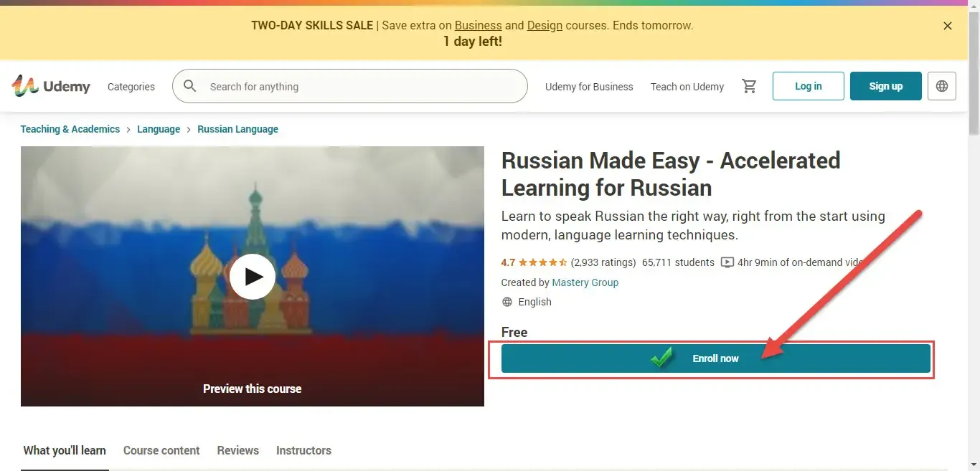This screenshot has width=980, height=471.
Task: Select the What you'll learn tab
Action: (x=65, y=450)
